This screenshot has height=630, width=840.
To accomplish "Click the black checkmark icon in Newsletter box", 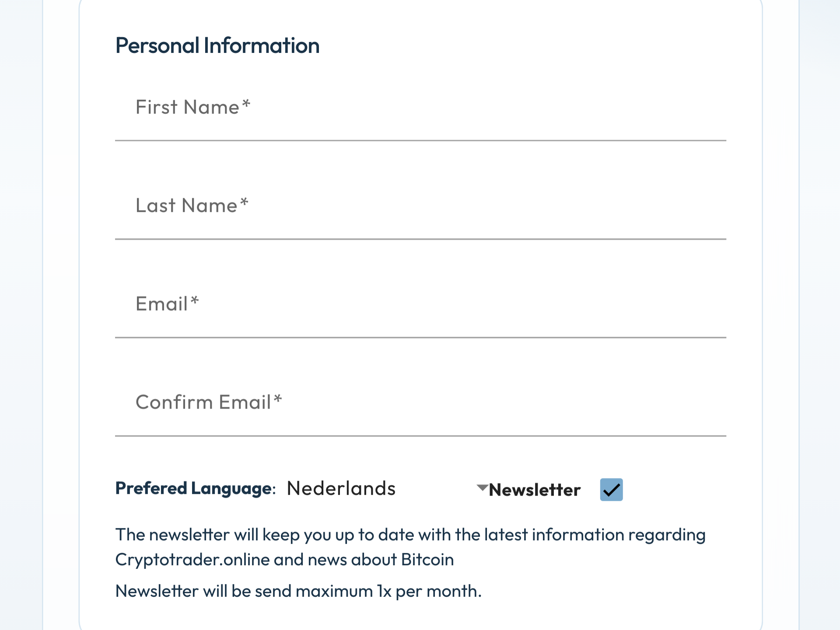I will pyautogui.click(x=611, y=490).
